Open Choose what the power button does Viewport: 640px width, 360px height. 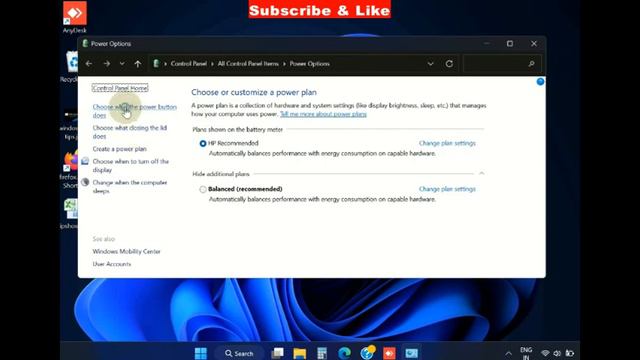coord(135,111)
